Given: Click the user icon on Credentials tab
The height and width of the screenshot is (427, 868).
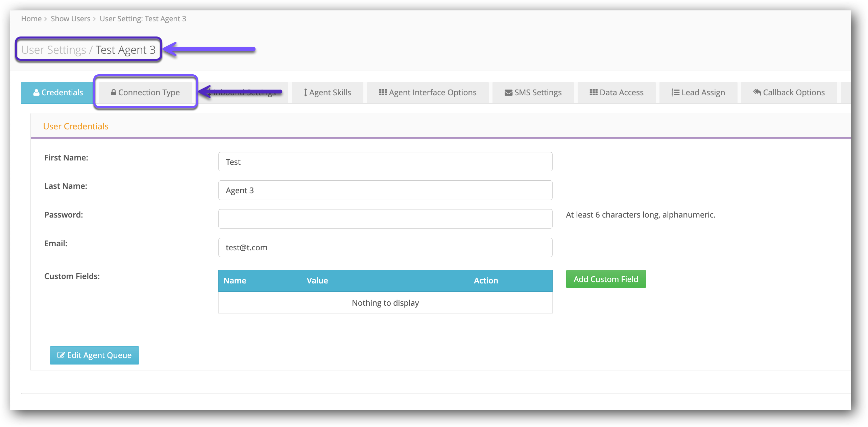Looking at the screenshot, I should point(36,93).
